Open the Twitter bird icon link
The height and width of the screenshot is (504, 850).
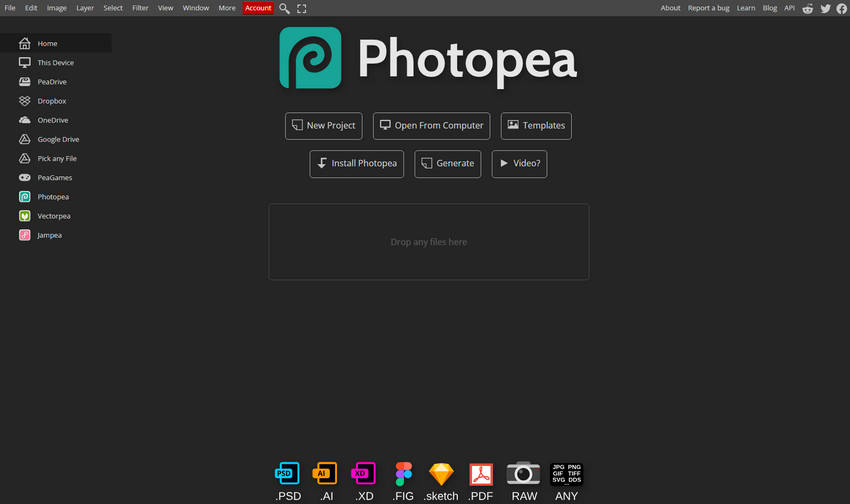tap(825, 8)
